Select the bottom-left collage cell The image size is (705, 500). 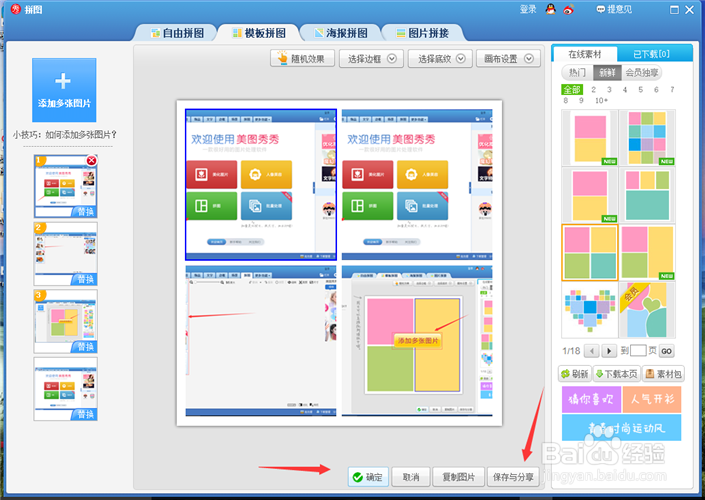click(261, 340)
